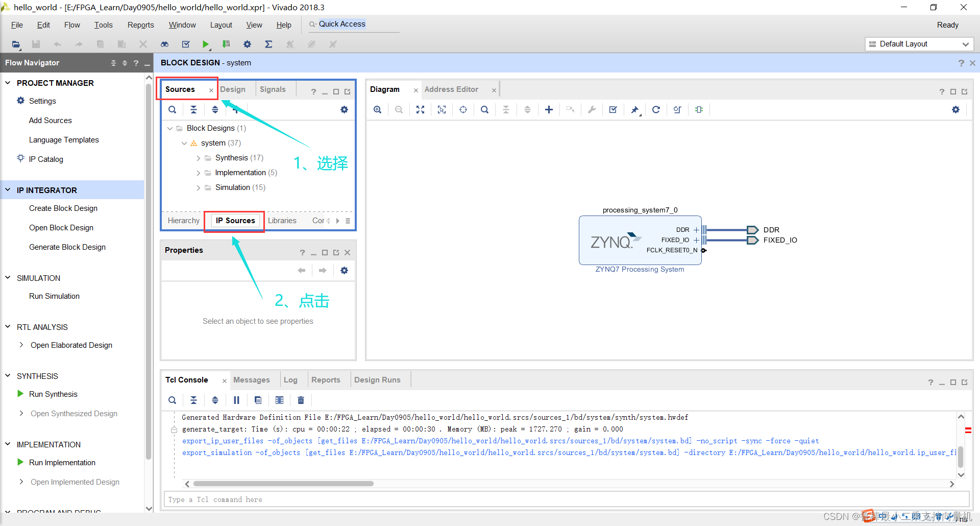The height and width of the screenshot is (526, 980).
Task: Click the ZYNQ7 Processing System block
Action: [x=640, y=241]
